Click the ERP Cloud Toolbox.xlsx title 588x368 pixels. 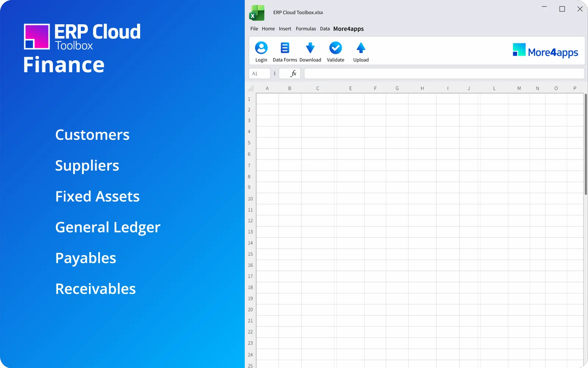[x=298, y=13]
